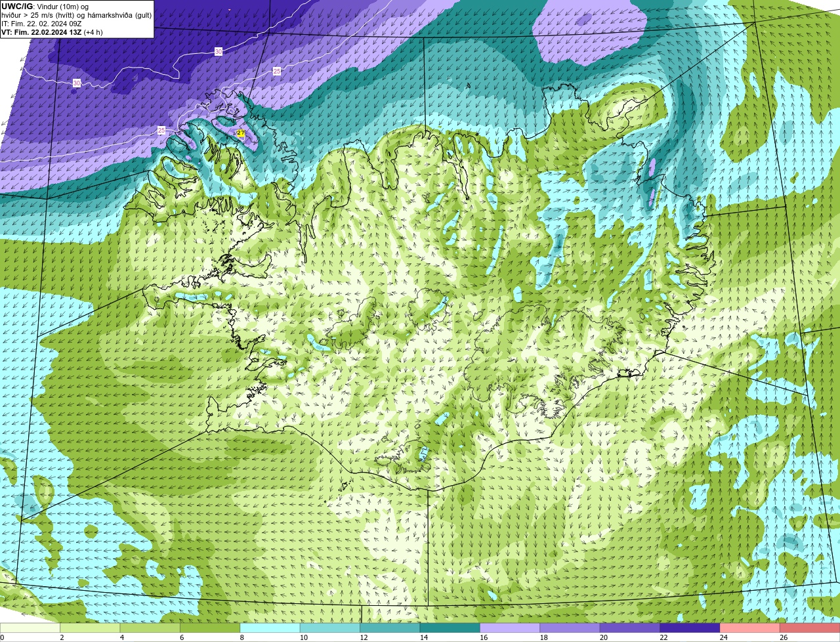The height and width of the screenshot is (642, 840).
Task: Click the 12–14 m/s teal legend swatch
Action: [390, 628]
